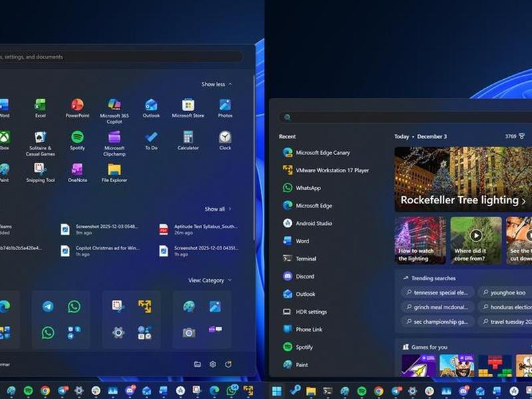Open Terminal from the taskbar

coord(328,391)
